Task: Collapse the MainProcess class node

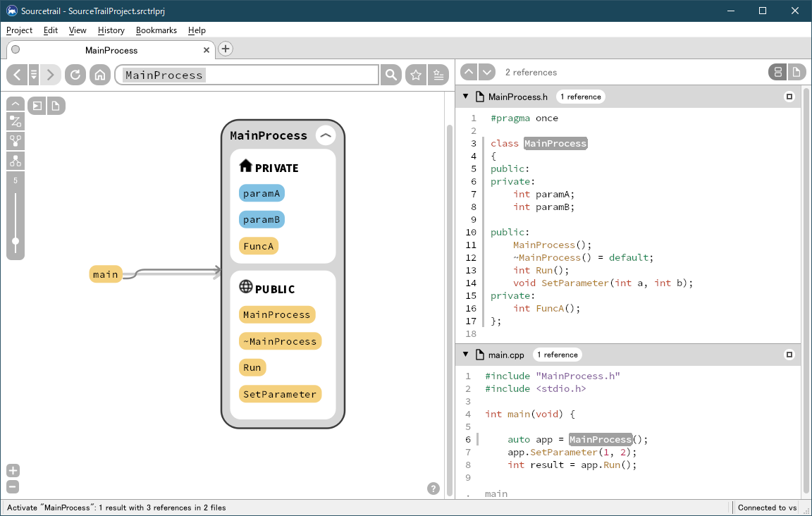Action: click(326, 135)
